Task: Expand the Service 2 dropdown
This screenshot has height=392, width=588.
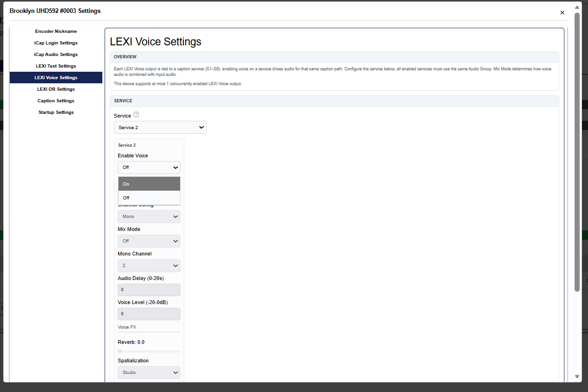Action: [x=160, y=127]
